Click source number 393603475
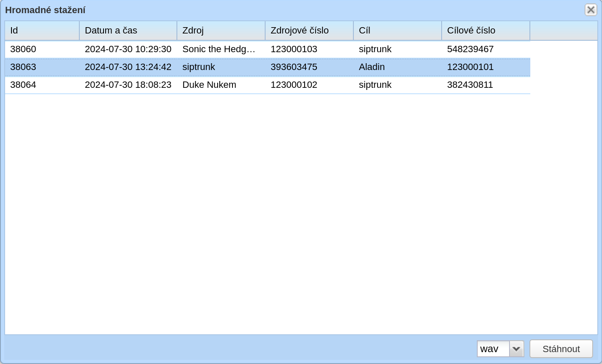 tap(294, 67)
